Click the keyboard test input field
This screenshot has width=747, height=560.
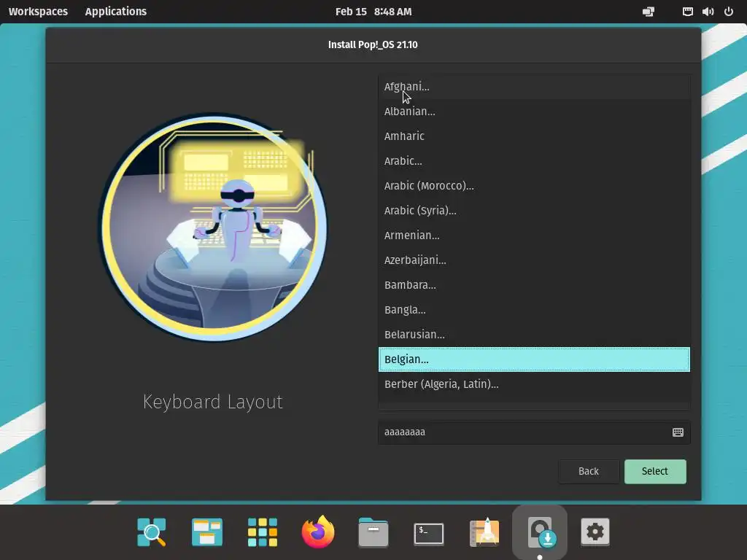click(x=534, y=432)
